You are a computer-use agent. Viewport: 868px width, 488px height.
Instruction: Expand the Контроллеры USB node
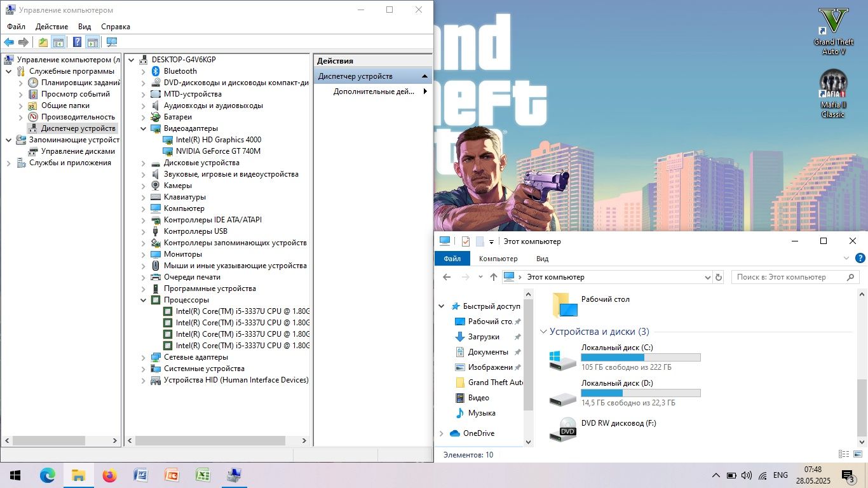tap(144, 231)
